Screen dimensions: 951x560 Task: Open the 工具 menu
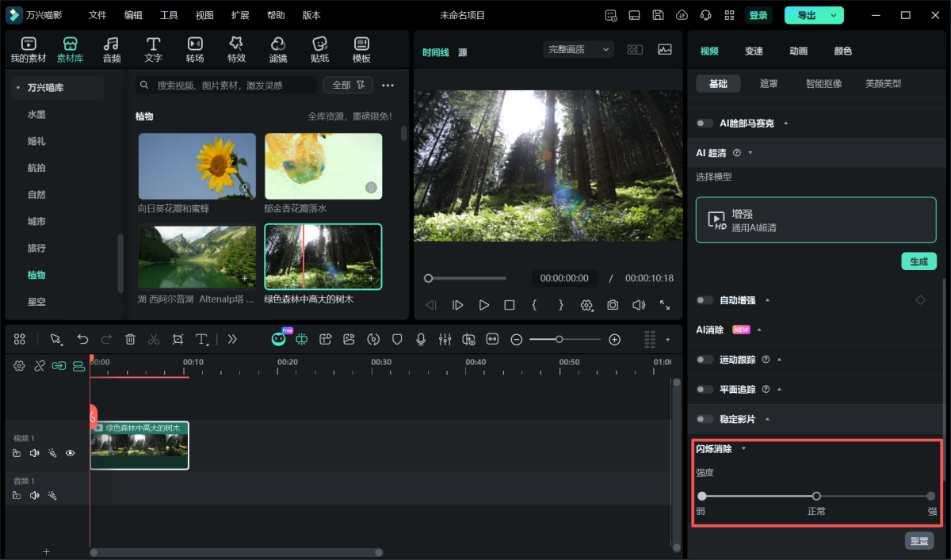click(x=169, y=15)
